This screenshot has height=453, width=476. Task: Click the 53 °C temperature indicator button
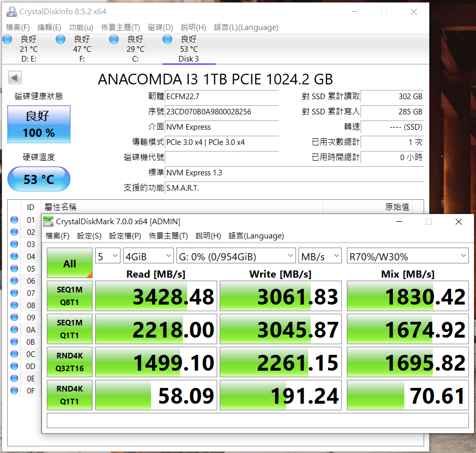click(x=39, y=179)
